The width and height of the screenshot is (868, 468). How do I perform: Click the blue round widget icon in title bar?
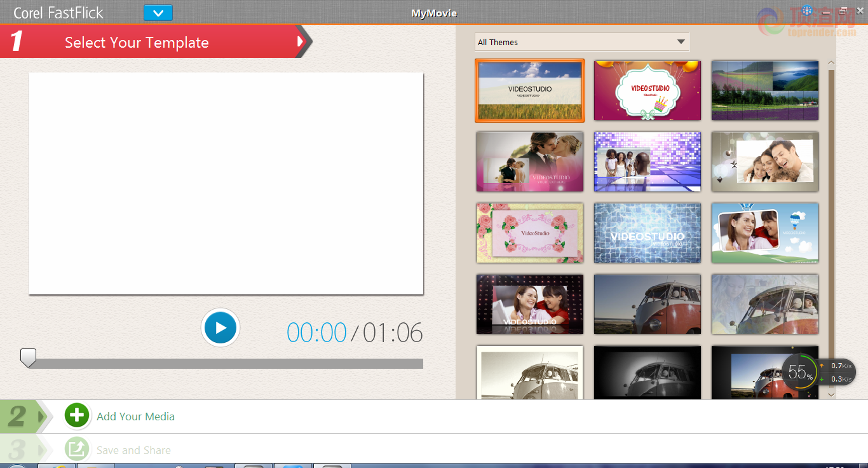point(807,10)
